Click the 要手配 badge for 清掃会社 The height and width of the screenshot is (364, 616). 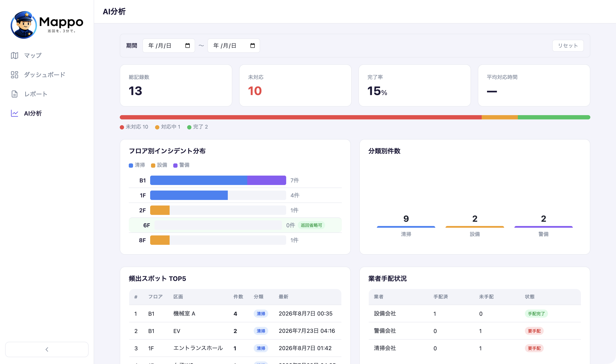[x=534, y=348]
